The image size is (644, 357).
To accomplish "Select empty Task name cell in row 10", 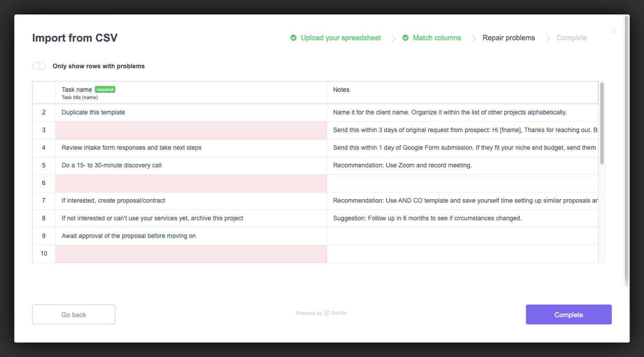I will pyautogui.click(x=191, y=254).
